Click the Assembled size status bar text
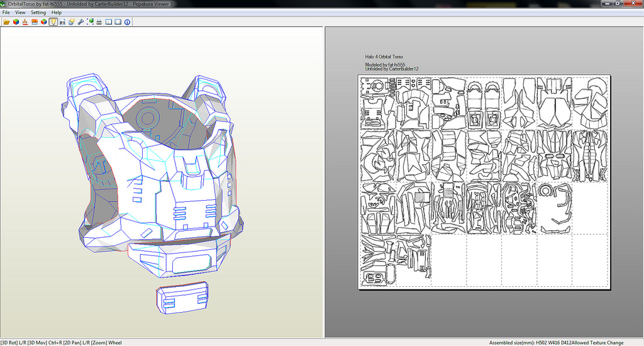 tap(556, 343)
